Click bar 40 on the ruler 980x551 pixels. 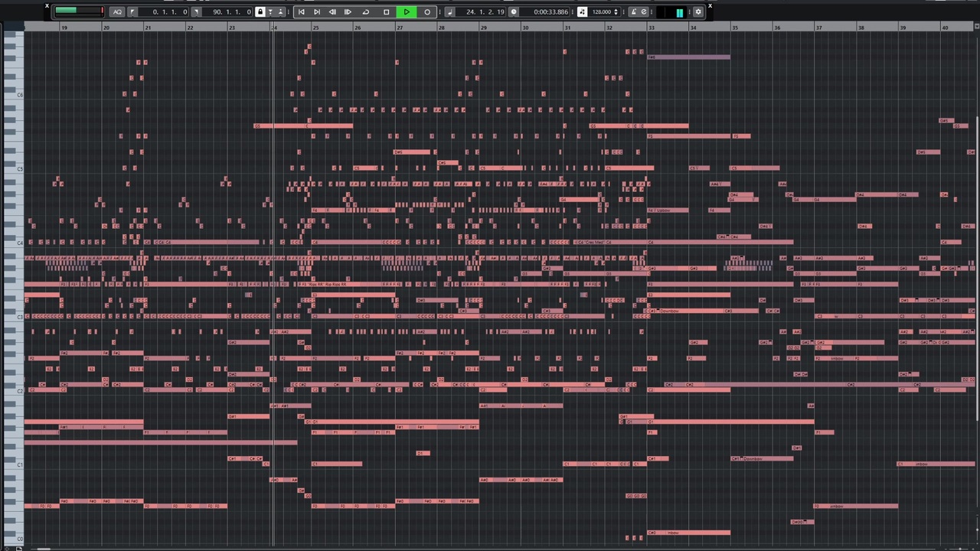[x=946, y=28]
